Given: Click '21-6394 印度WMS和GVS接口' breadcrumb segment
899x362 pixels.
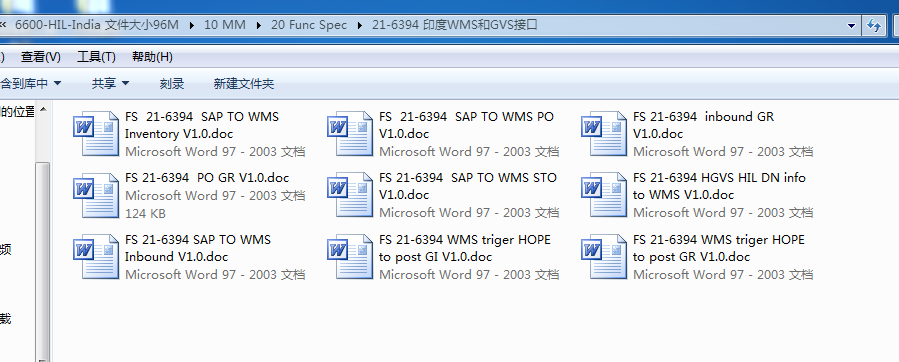Looking at the screenshot, I should click(x=455, y=25).
